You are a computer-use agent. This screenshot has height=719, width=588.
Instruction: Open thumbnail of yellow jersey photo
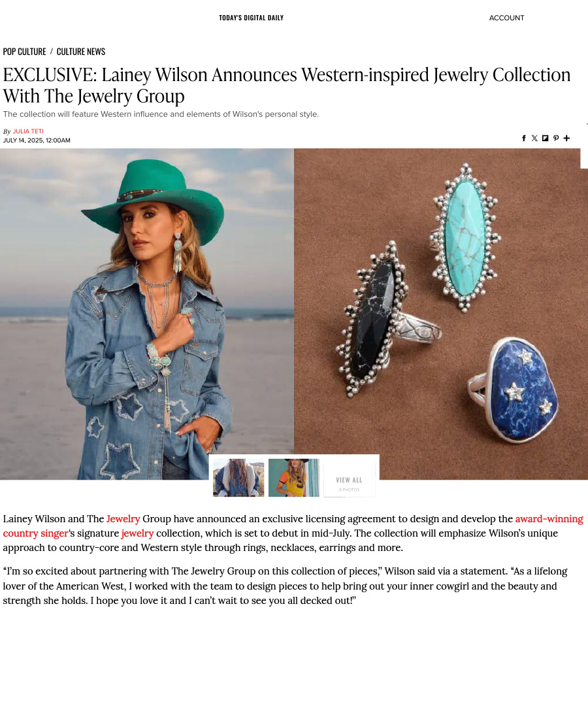pyautogui.click(x=294, y=477)
